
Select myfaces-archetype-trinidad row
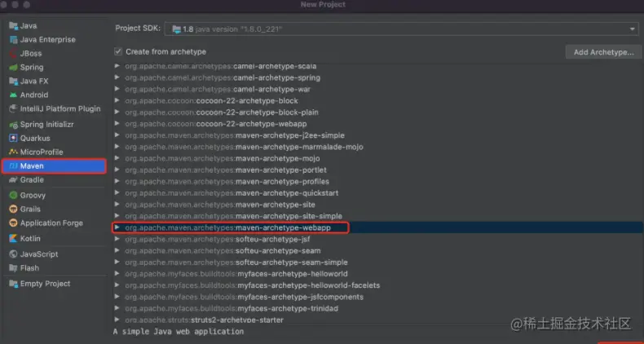pos(378,308)
